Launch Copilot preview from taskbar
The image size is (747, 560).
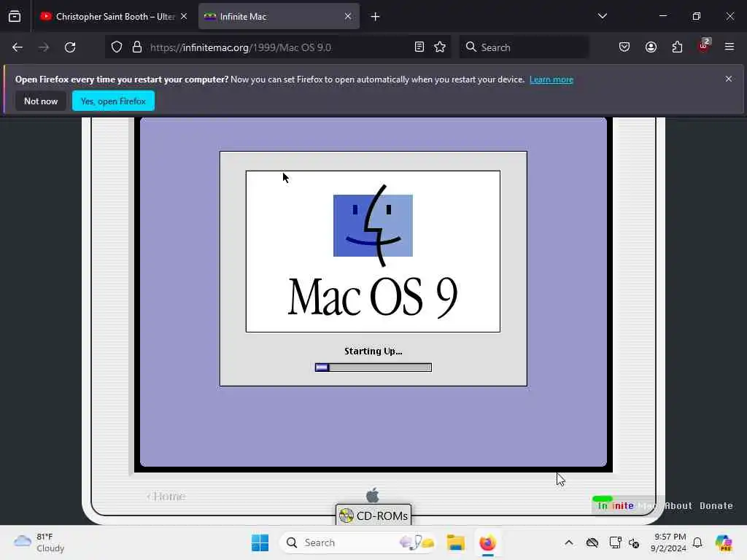(x=723, y=542)
